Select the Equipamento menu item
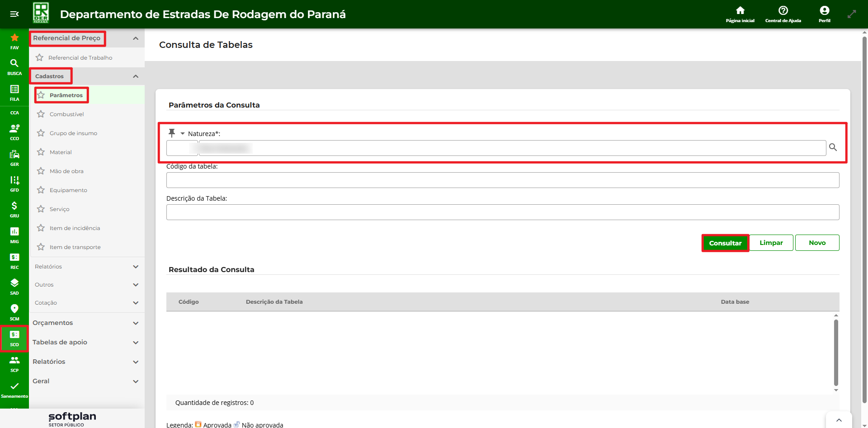The width and height of the screenshot is (868, 428). click(68, 190)
